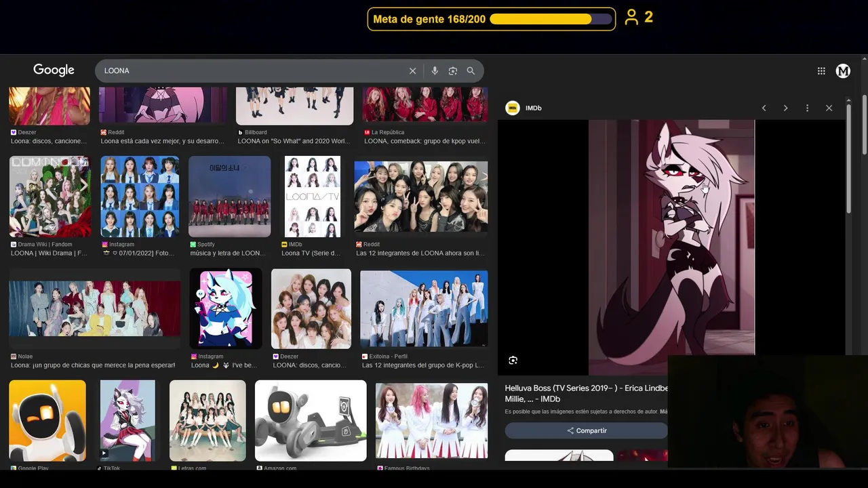Open the preview panel three-dot menu
Viewport: 868px width, 488px height.
coord(807,108)
